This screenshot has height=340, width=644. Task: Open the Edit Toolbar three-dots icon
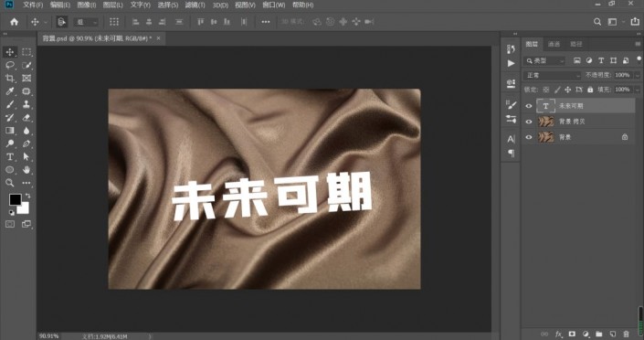tap(26, 183)
